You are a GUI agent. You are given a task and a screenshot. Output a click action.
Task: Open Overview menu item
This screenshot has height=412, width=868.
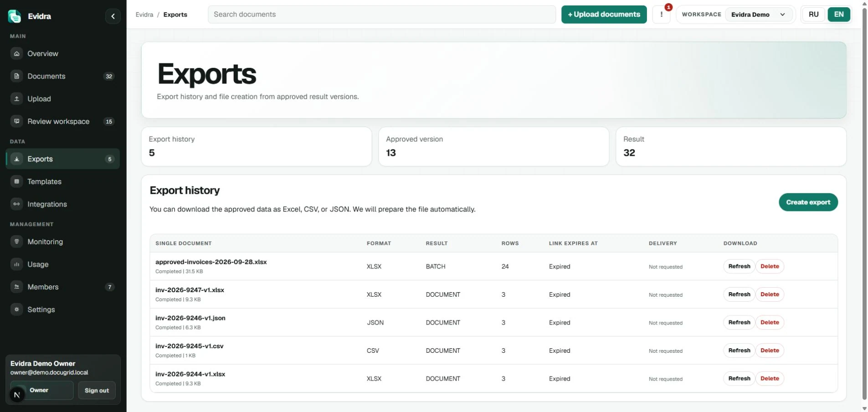63,54
